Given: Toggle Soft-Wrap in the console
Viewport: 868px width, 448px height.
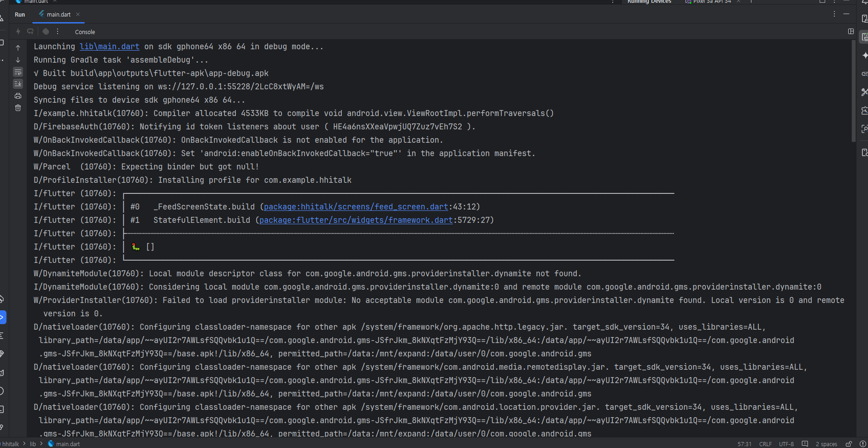Looking at the screenshot, I should [18, 72].
